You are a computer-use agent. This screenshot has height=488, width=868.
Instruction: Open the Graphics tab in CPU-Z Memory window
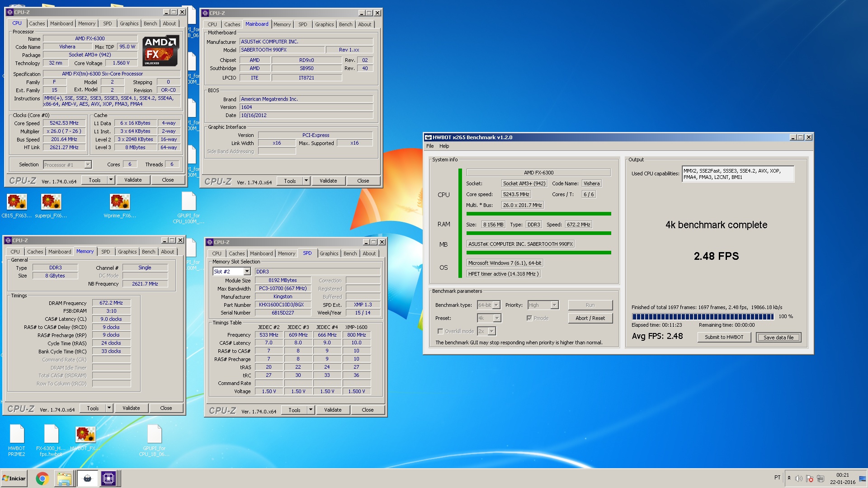click(x=127, y=252)
